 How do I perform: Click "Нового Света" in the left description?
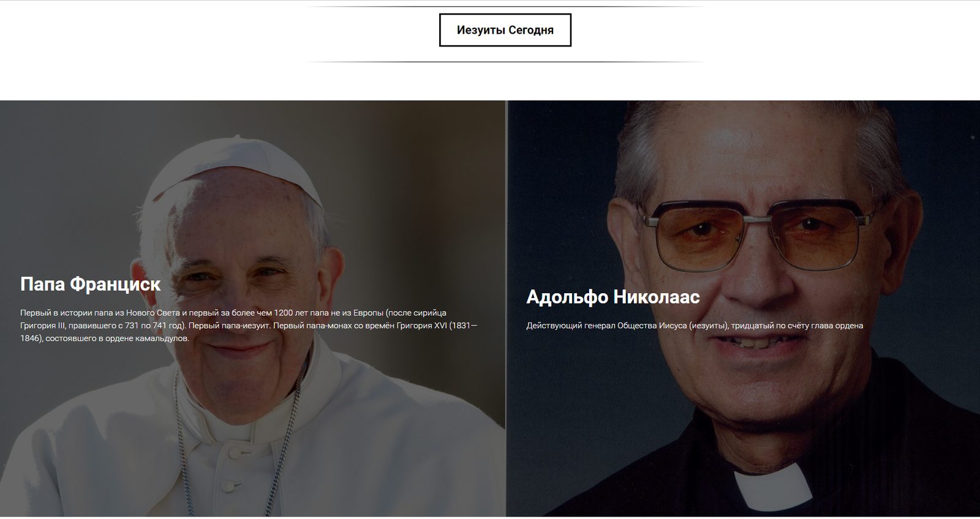coord(153,313)
